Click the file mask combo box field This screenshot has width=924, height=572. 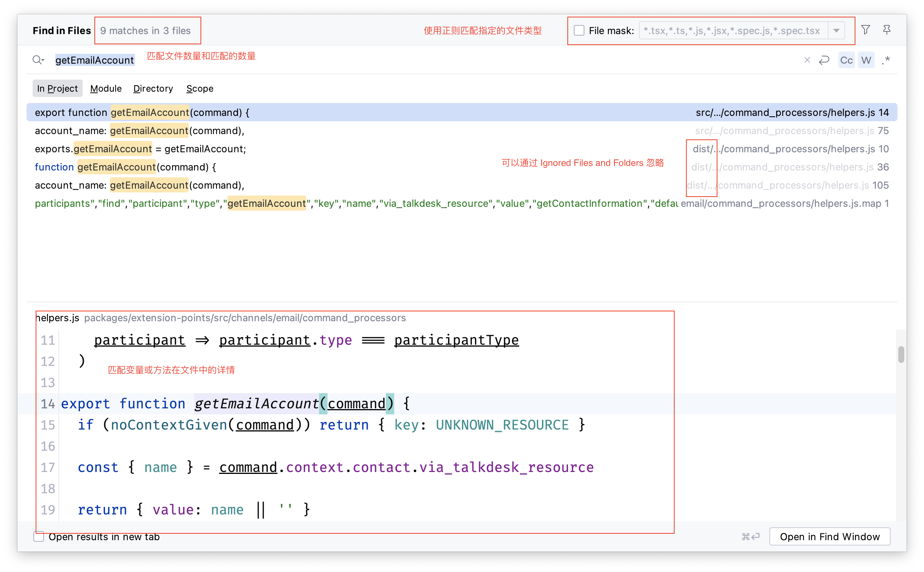point(733,31)
